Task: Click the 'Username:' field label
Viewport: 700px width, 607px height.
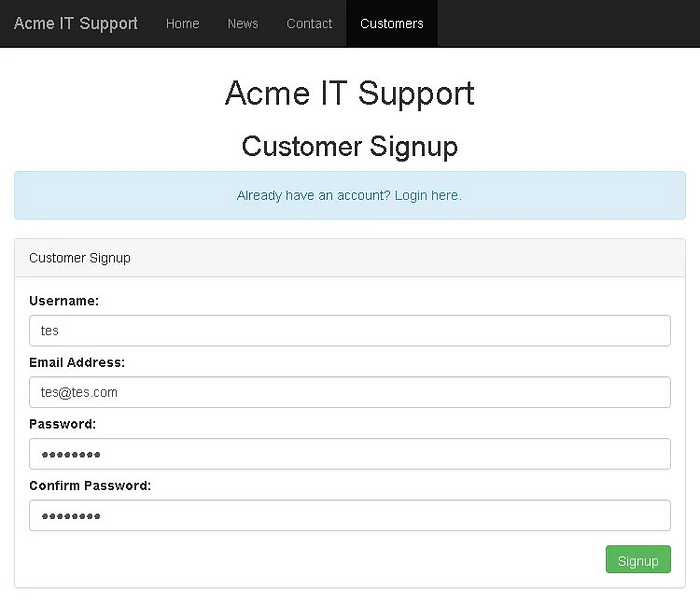Action: pos(64,301)
